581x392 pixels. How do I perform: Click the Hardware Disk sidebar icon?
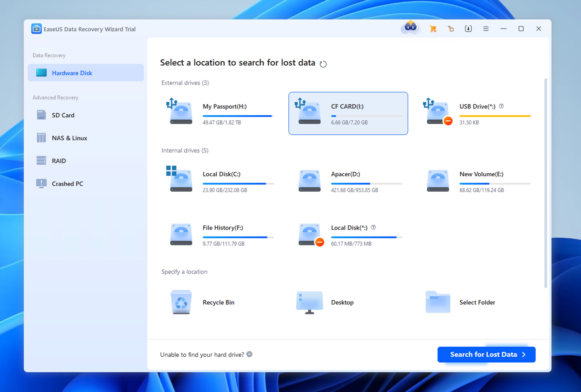41,73
